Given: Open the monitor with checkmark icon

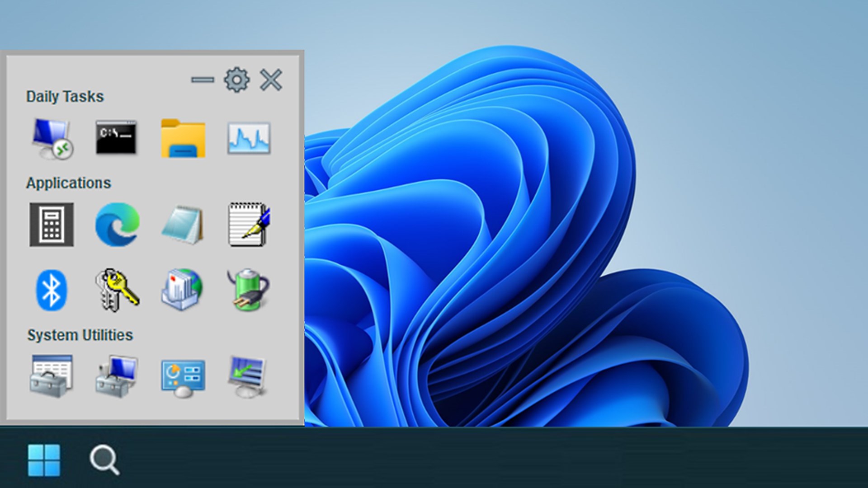Looking at the screenshot, I should tap(247, 376).
